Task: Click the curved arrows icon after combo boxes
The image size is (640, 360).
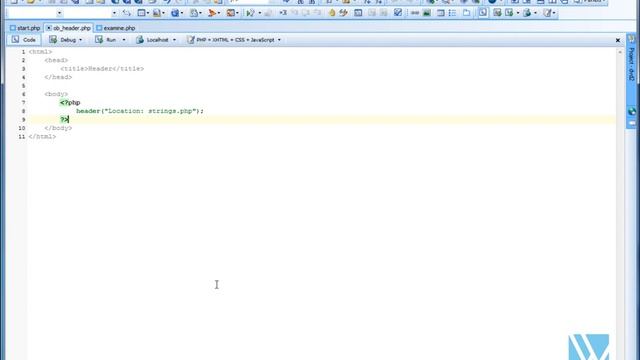Action: tap(127, 13)
